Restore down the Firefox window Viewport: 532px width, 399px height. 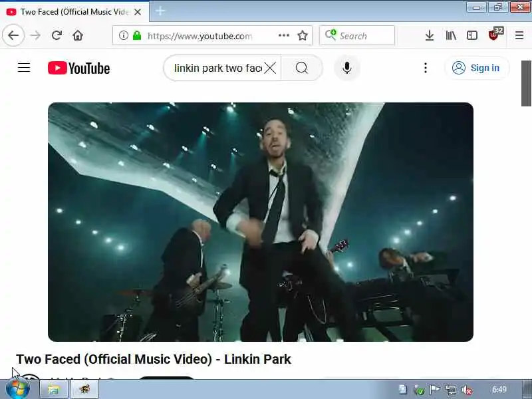(x=497, y=7)
